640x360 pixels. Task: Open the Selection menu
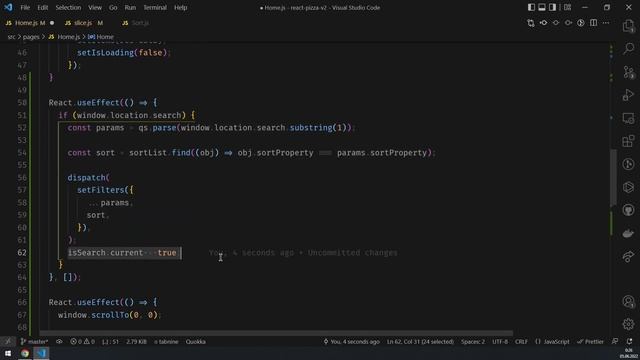(68, 7)
